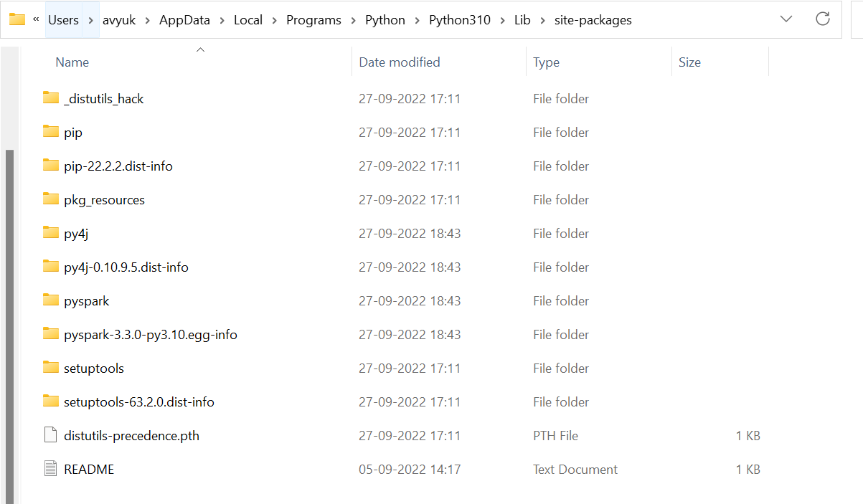Go to Lib folder in breadcrumb
863x504 pixels.
click(522, 20)
